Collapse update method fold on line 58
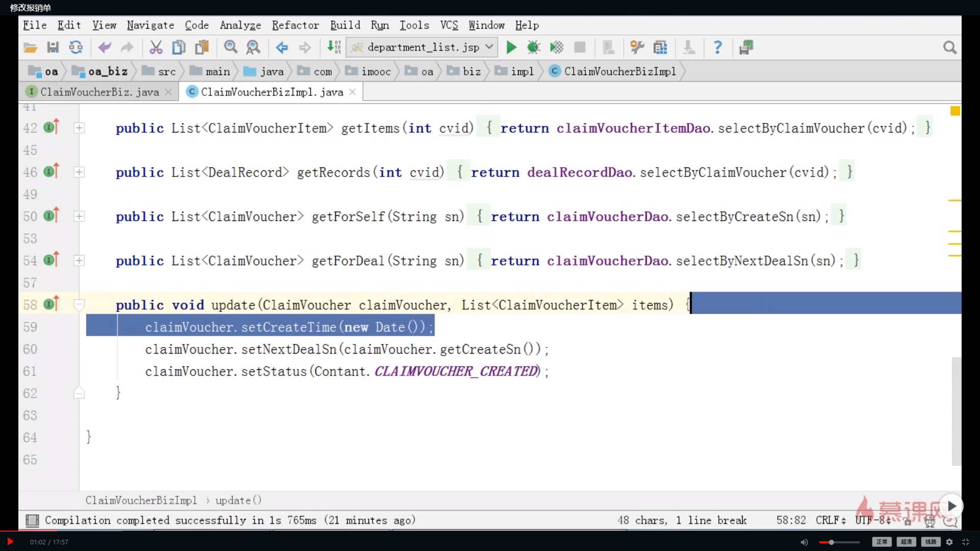Viewport: 980px width, 551px height. [79, 305]
